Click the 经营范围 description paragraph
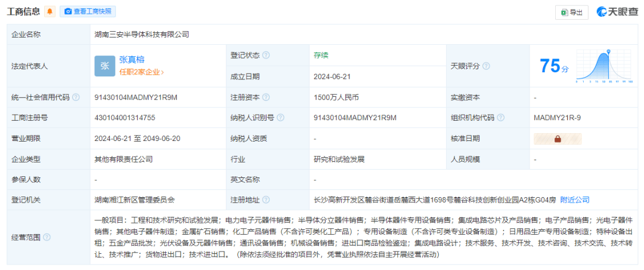 tap(363, 237)
